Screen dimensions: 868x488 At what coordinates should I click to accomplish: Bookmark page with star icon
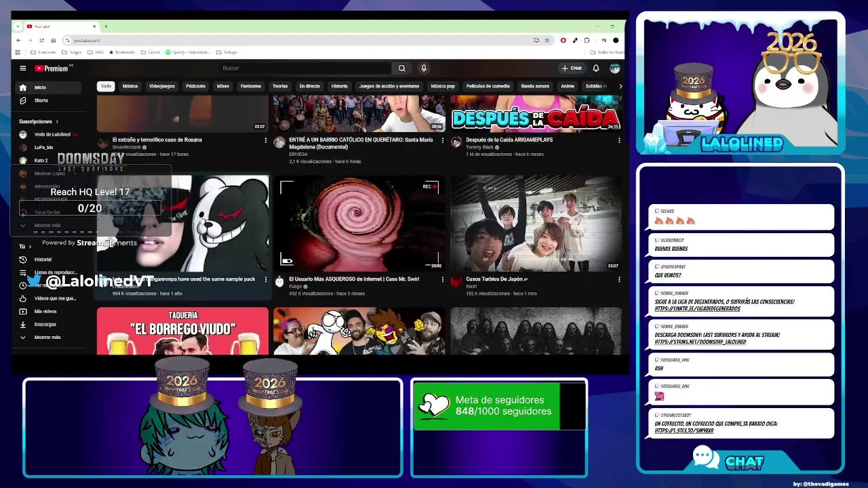click(547, 40)
